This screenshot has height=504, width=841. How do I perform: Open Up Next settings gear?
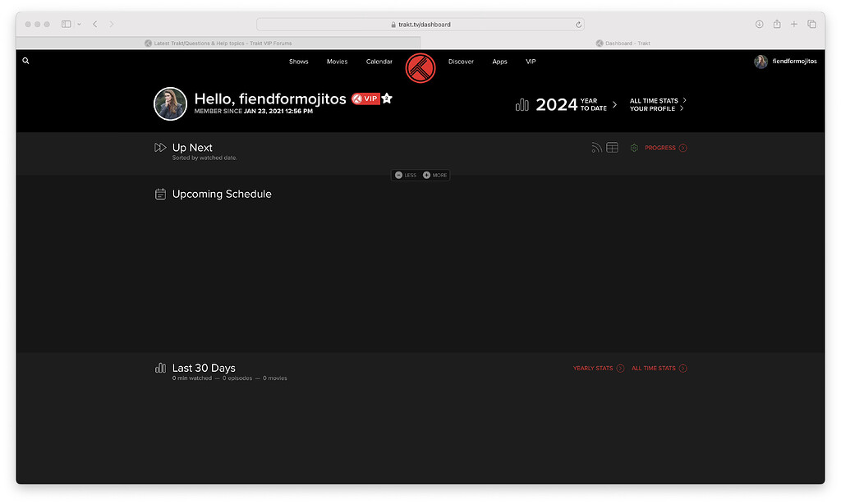click(x=633, y=148)
